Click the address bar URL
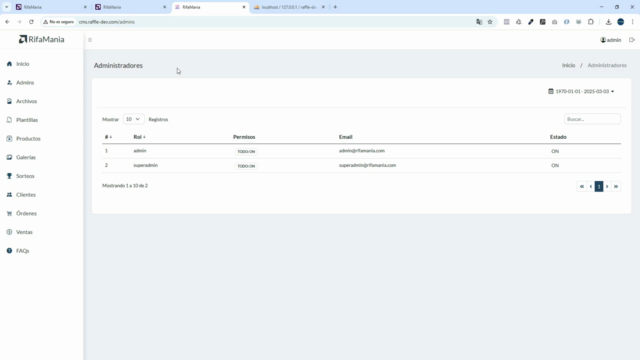 coord(107,22)
